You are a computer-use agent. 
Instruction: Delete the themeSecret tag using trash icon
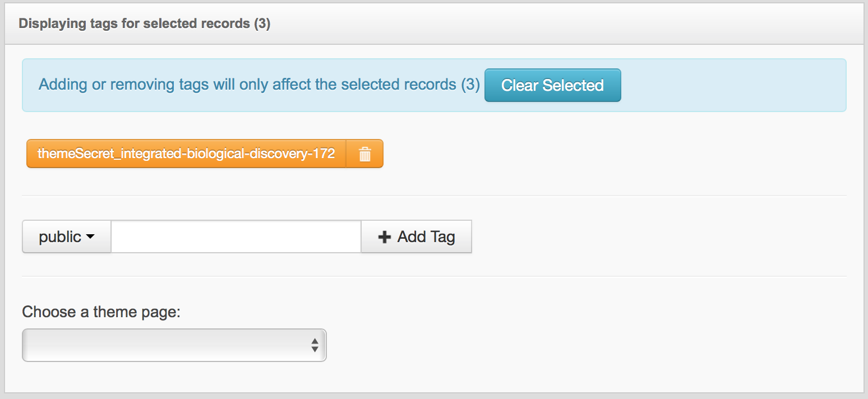click(x=364, y=154)
